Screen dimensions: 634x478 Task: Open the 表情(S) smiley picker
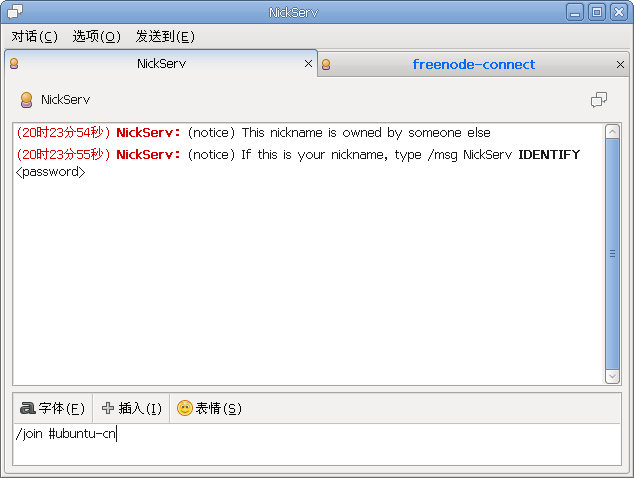coord(209,408)
